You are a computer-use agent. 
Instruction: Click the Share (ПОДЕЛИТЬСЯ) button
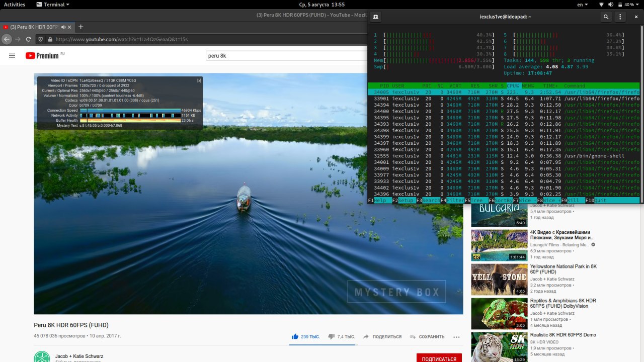382,336
